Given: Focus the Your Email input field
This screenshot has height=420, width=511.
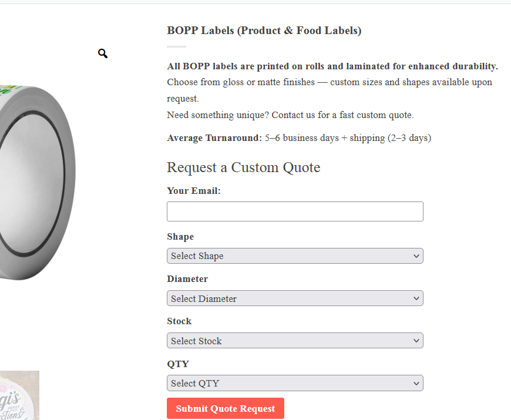Looking at the screenshot, I should [295, 211].
